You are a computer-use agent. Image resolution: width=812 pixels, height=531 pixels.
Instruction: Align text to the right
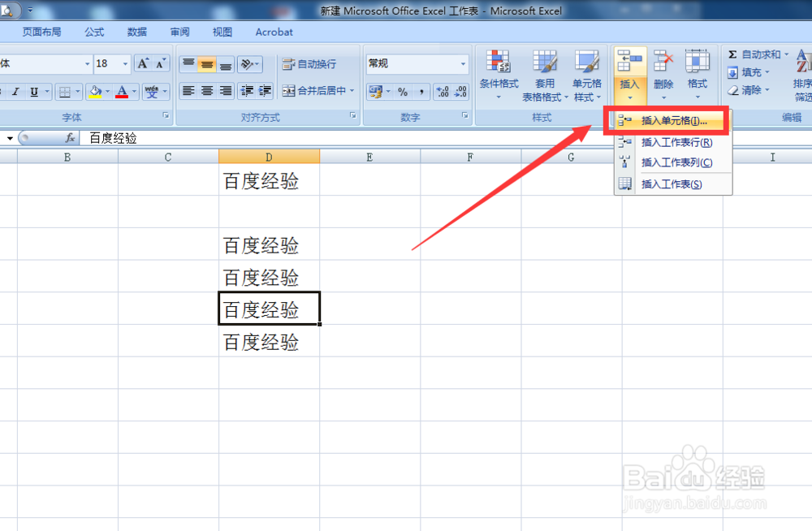pyautogui.click(x=225, y=91)
